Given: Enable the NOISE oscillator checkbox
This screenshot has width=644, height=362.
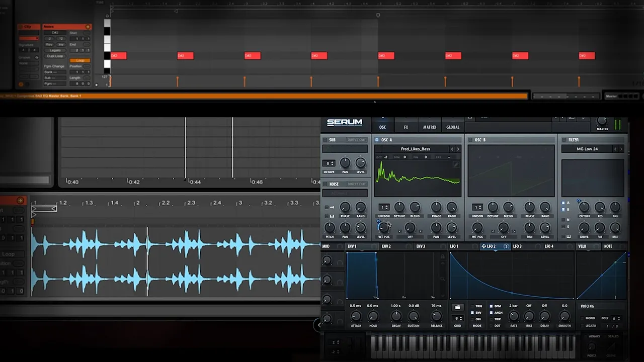Looking at the screenshot, I should point(325,184).
